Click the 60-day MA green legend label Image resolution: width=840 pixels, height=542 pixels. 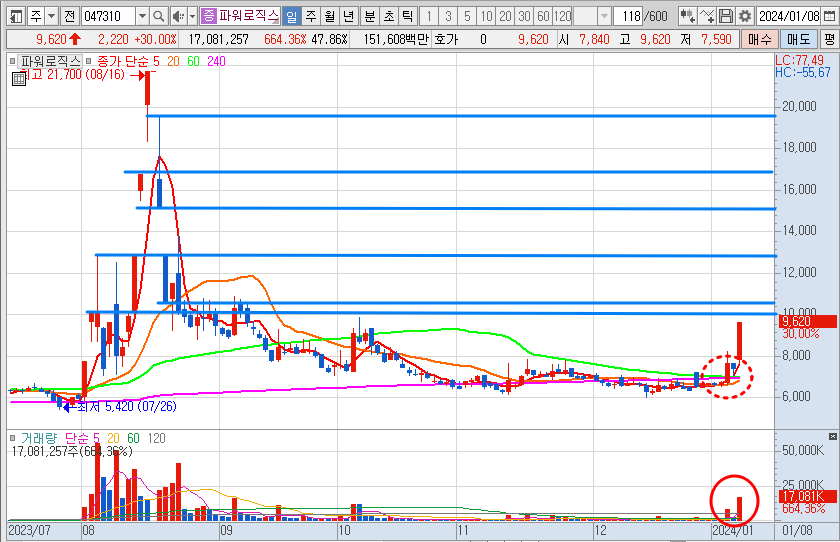(x=193, y=62)
